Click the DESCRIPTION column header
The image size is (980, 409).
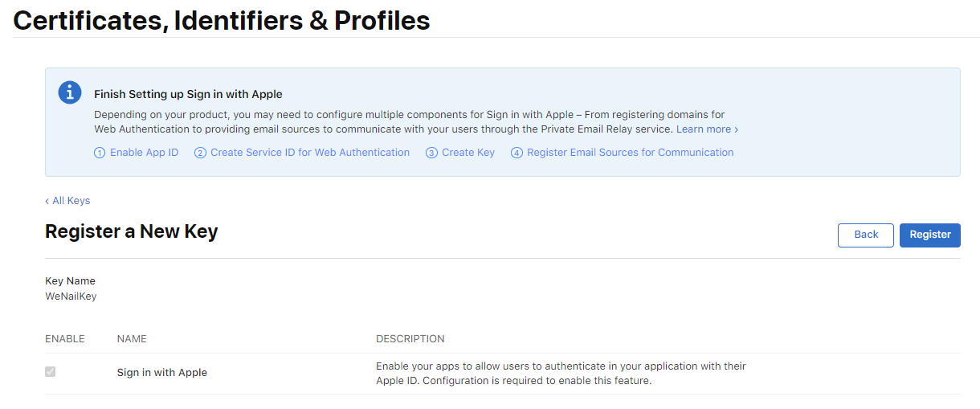(x=410, y=339)
